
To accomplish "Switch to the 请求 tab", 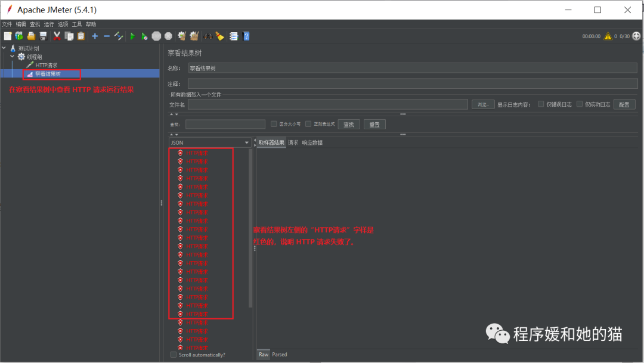I will 293,142.
